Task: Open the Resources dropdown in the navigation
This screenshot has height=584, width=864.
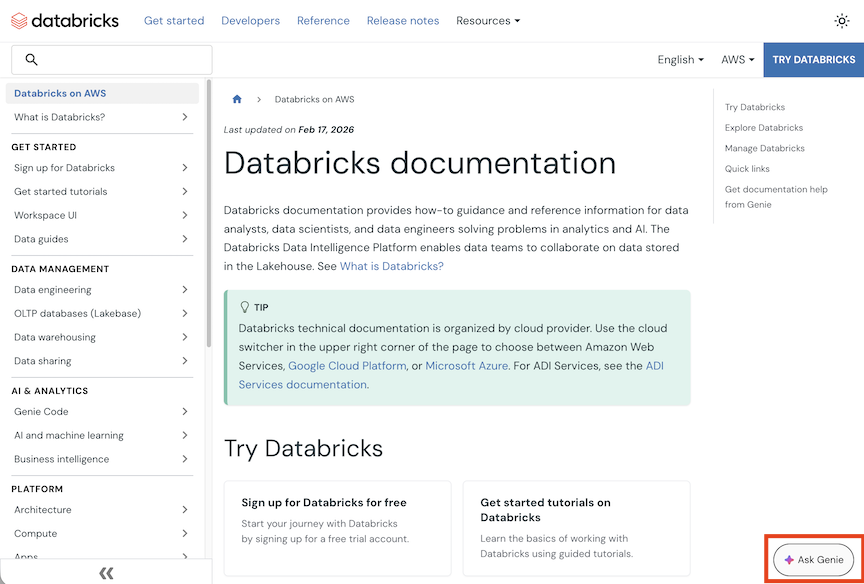Action: coord(488,20)
